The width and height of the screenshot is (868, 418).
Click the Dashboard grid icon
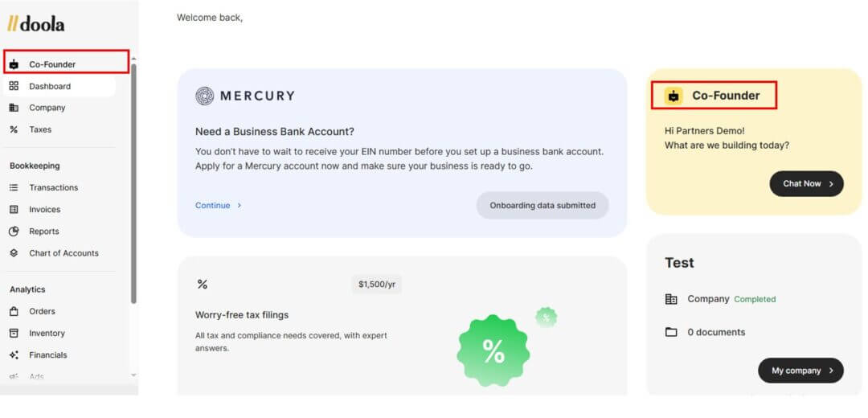point(14,86)
